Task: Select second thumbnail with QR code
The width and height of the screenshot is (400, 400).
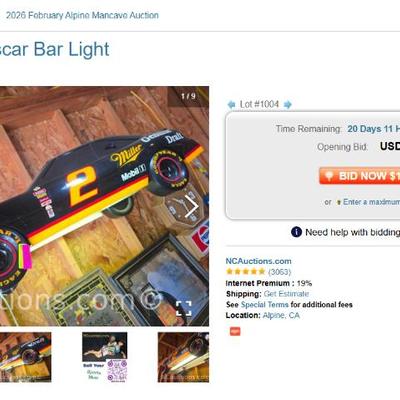Action: tap(105, 357)
